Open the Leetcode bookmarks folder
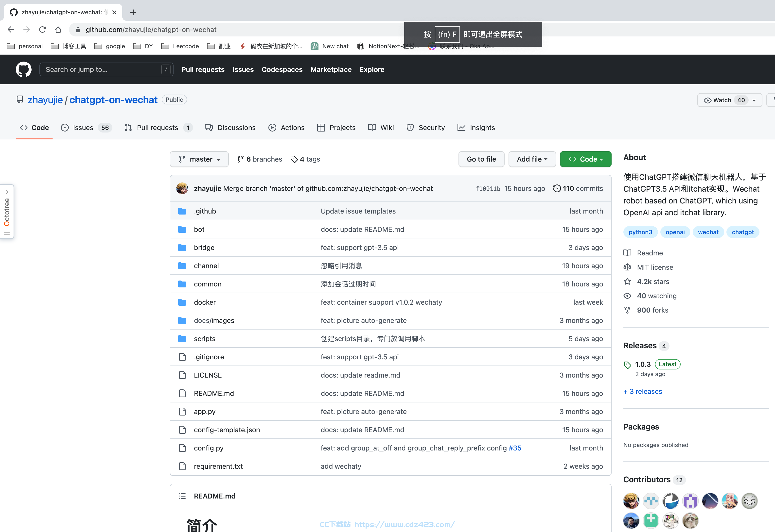The image size is (775, 532). (x=180, y=46)
